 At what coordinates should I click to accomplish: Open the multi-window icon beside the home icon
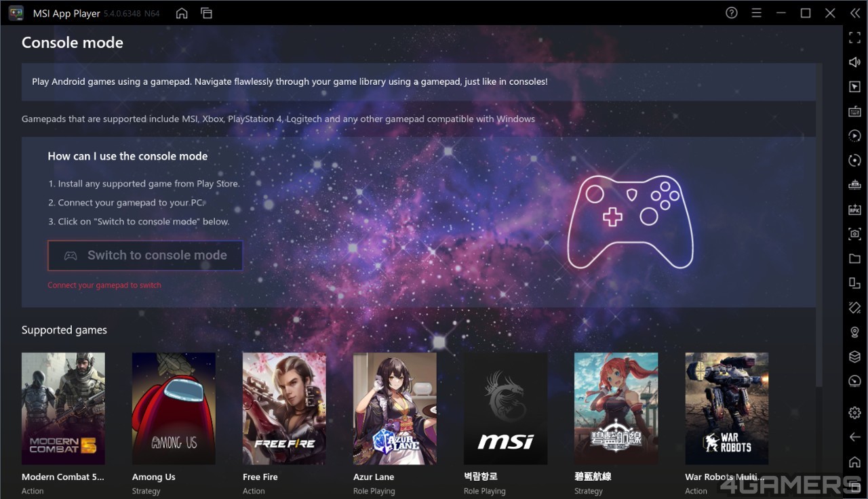tap(207, 13)
